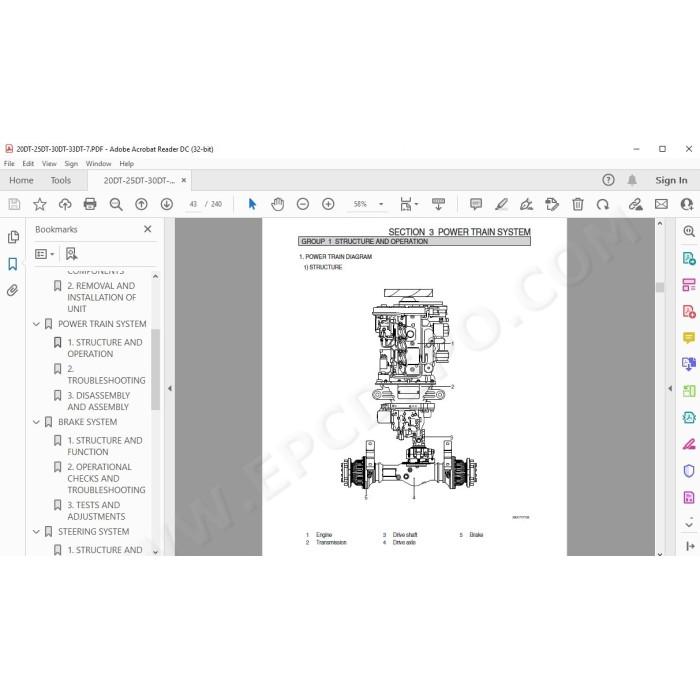Screen dimensions: 700x700
Task: Show page thumbnails panel
Action: [13, 237]
